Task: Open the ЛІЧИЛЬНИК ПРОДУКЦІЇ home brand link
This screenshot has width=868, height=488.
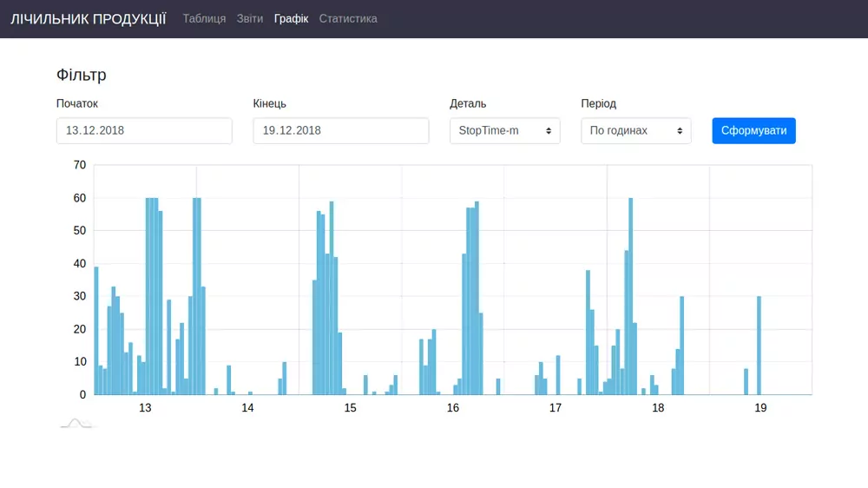Action: click(x=88, y=19)
